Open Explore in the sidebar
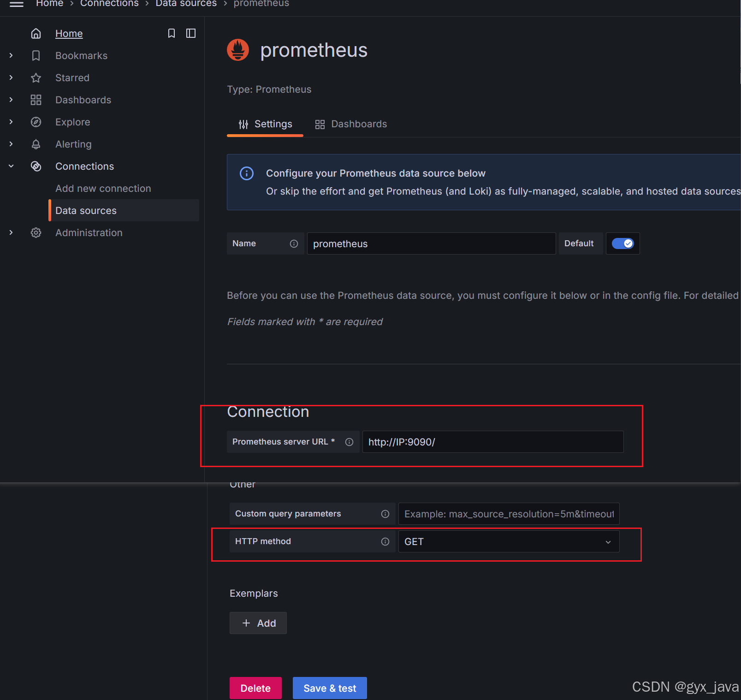The width and height of the screenshot is (741, 700). tap(73, 122)
